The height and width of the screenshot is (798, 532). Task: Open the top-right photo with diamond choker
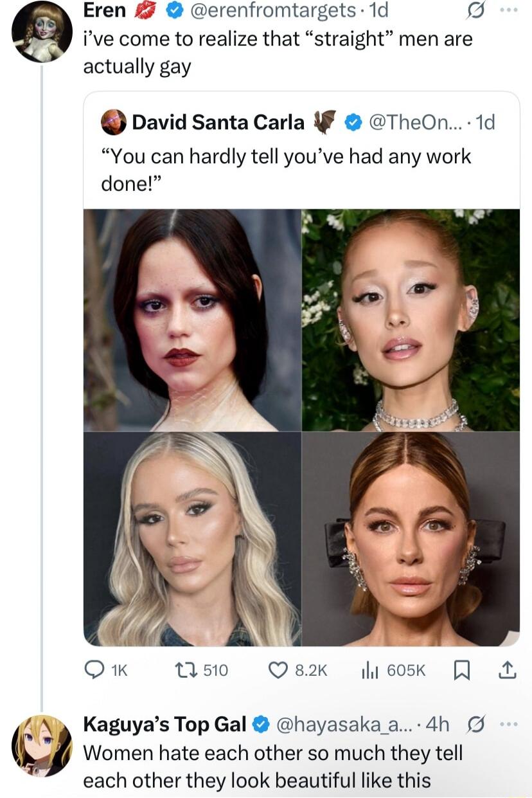coord(411,320)
